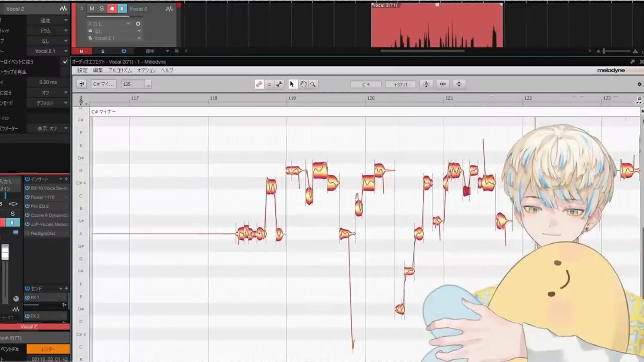Enable RedlightDist insert power button
The width and height of the screenshot is (644, 362).
click(27, 233)
